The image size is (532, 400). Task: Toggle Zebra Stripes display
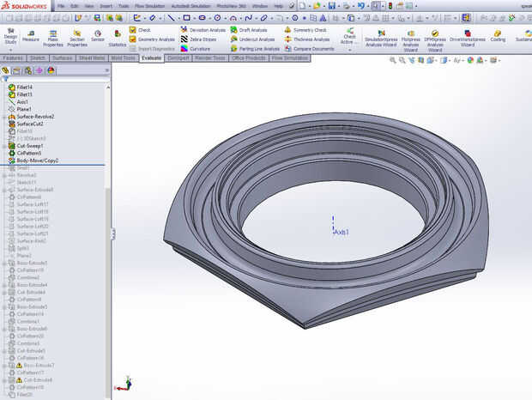[198, 39]
